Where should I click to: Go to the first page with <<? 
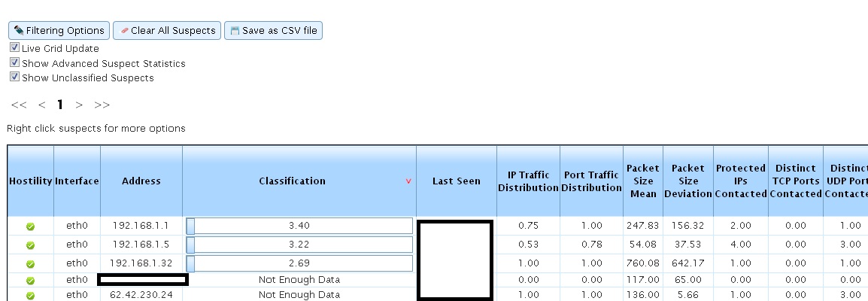click(x=19, y=105)
